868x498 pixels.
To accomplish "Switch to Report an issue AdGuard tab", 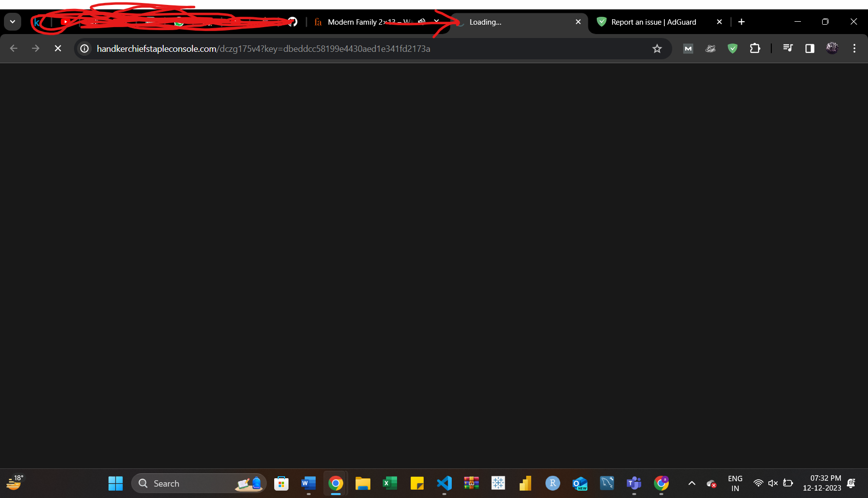I will tap(653, 22).
